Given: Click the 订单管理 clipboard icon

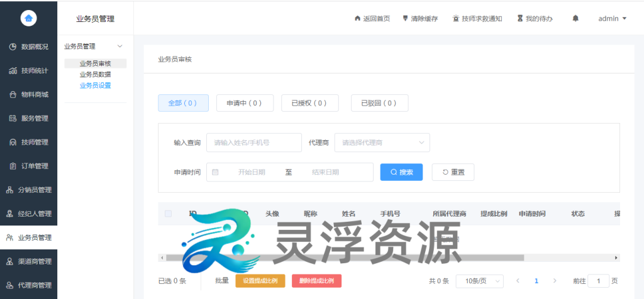Looking at the screenshot, I should pos(13,166).
